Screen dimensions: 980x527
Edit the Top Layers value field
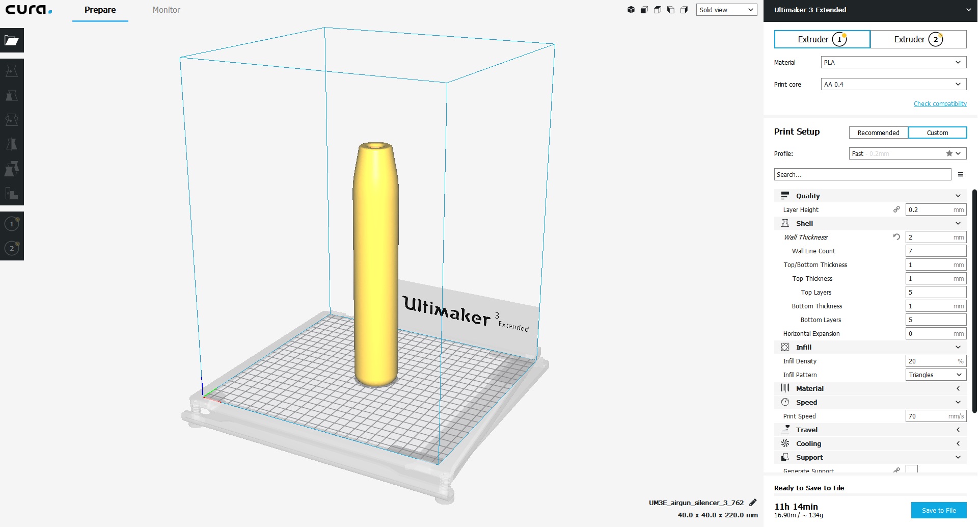click(x=936, y=292)
